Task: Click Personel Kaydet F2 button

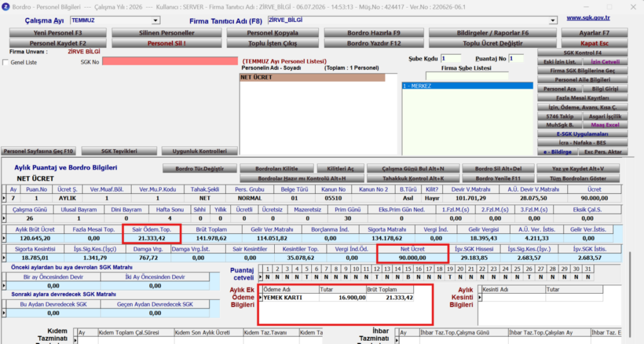Action: pyautogui.click(x=58, y=43)
